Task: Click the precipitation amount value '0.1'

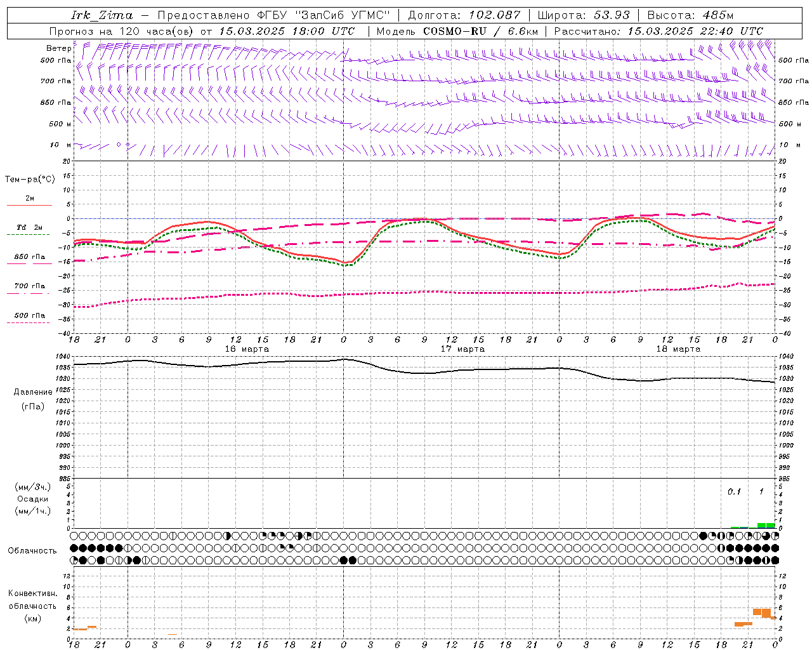Action: (734, 491)
